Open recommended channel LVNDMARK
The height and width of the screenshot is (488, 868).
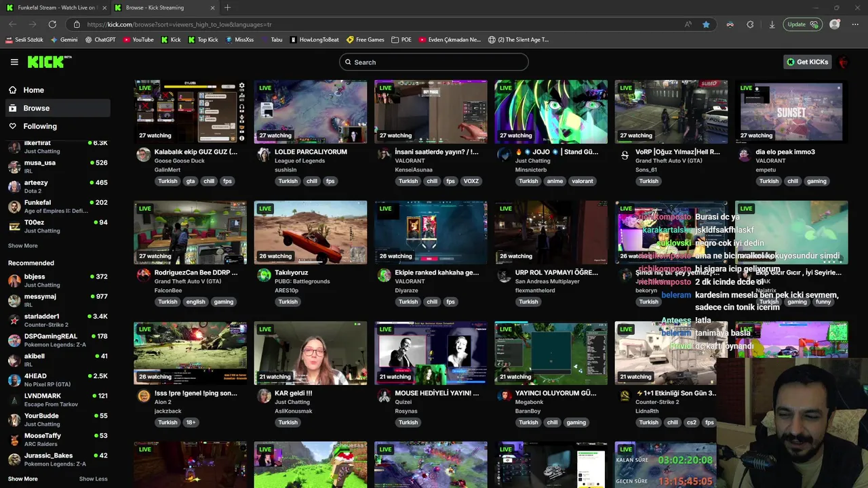pyautogui.click(x=57, y=399)
